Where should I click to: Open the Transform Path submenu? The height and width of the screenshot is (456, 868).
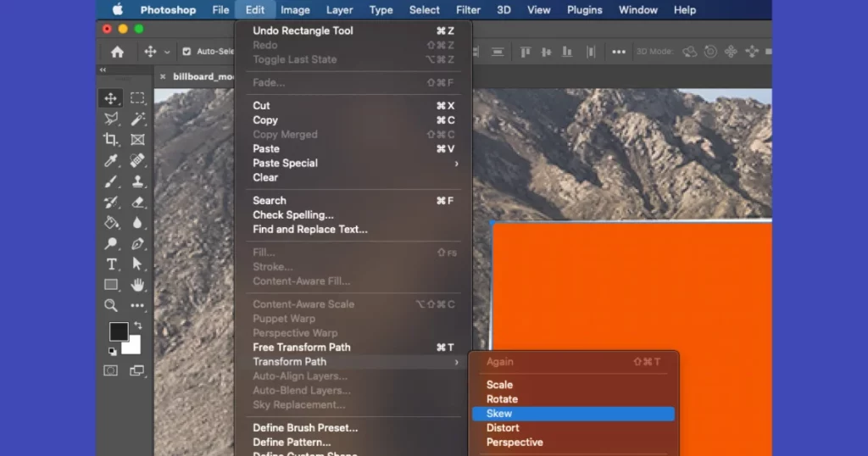pos(353,362)
